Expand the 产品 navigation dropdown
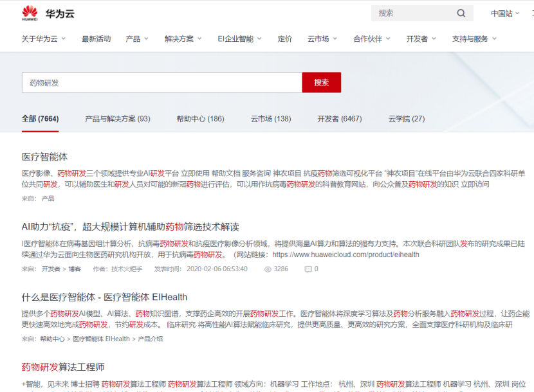Image resolution: width=534 pixels, height=392 pixels. pos(137,39)
